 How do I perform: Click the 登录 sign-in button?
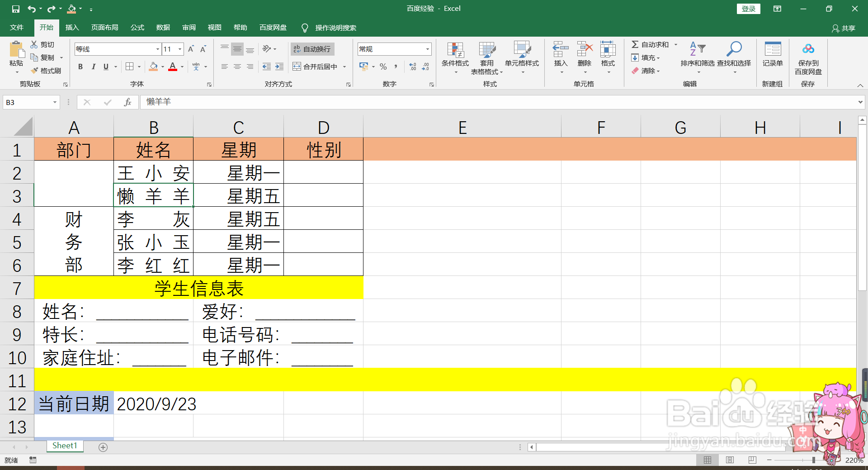749,9
